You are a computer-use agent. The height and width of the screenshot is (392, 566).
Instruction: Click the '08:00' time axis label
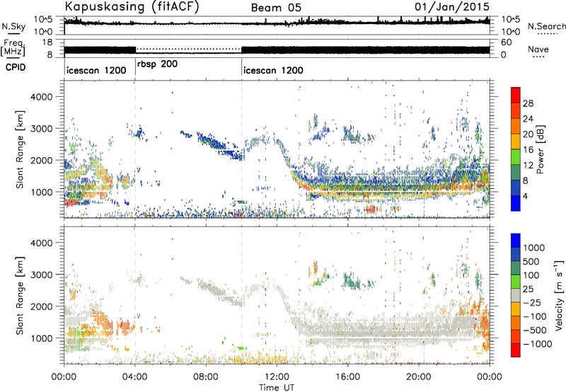point(206,377)
